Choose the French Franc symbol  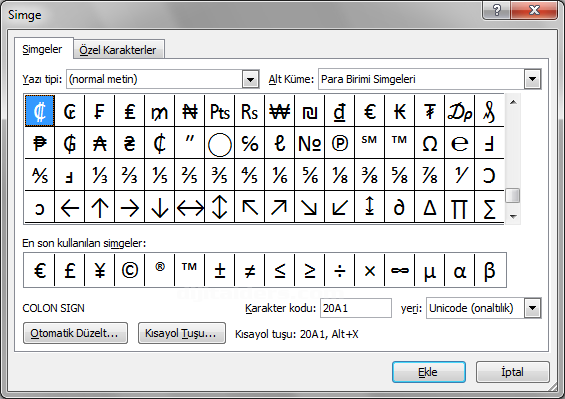coord(99,111)
